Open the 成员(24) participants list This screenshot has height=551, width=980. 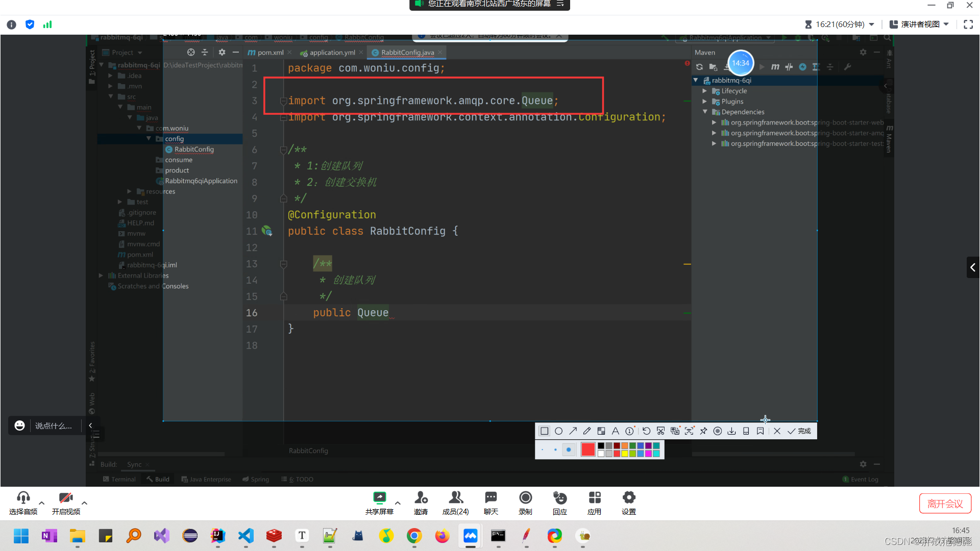[x=455, y=503]
